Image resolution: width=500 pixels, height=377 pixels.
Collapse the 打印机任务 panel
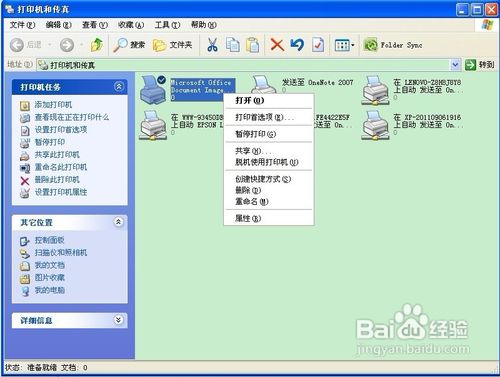click(119, 87)
